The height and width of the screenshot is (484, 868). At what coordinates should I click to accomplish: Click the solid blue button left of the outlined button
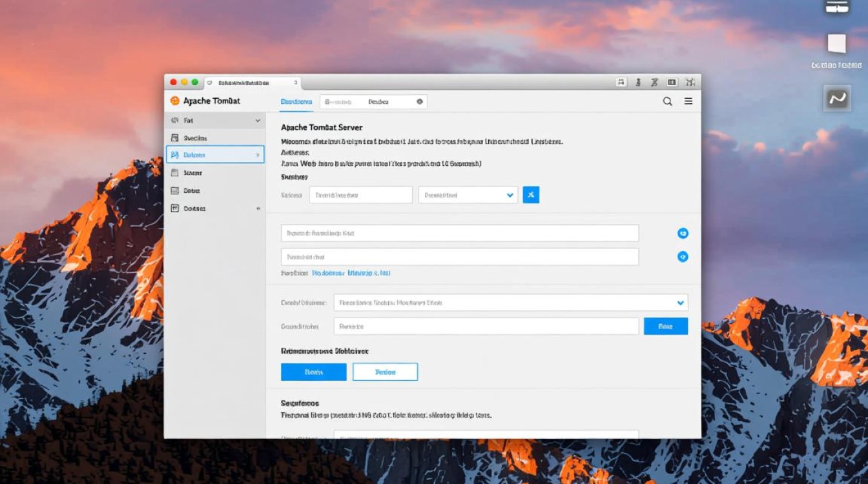click(x=313, y=372)
